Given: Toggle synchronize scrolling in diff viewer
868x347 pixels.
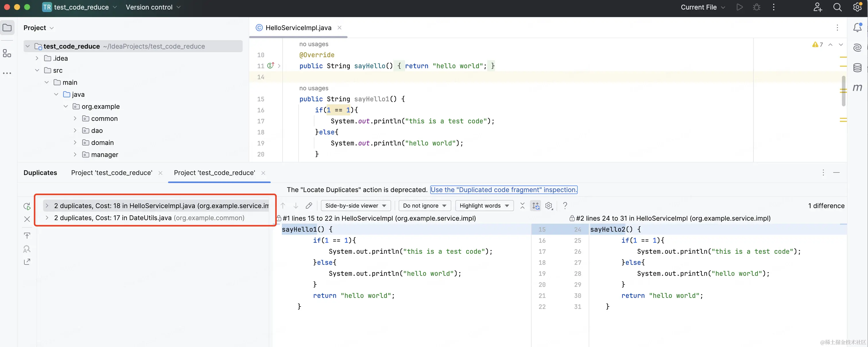Looking at the screenshot, I should [x=535, y=206].
